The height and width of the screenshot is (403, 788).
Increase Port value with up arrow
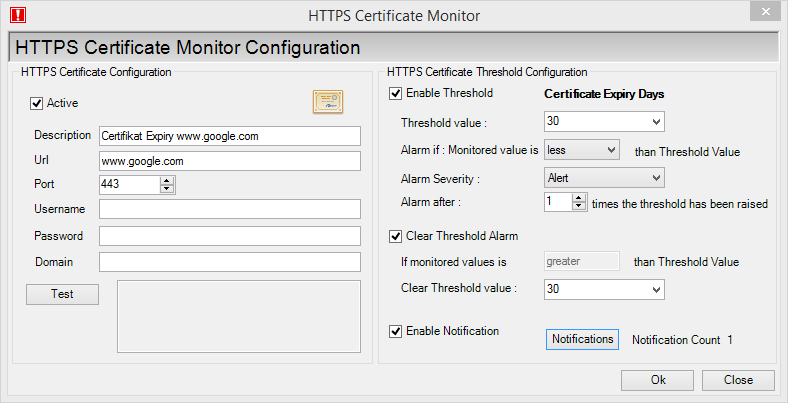(167, 181)
